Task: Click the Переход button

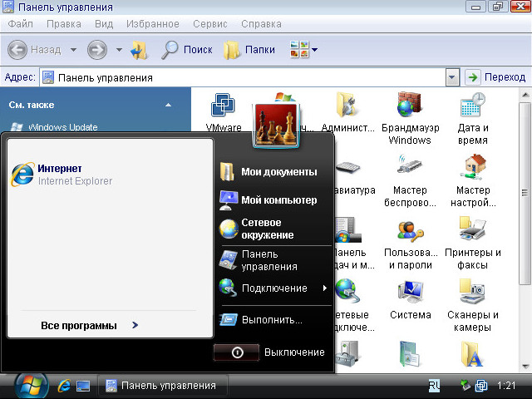Action: [495, 77]
